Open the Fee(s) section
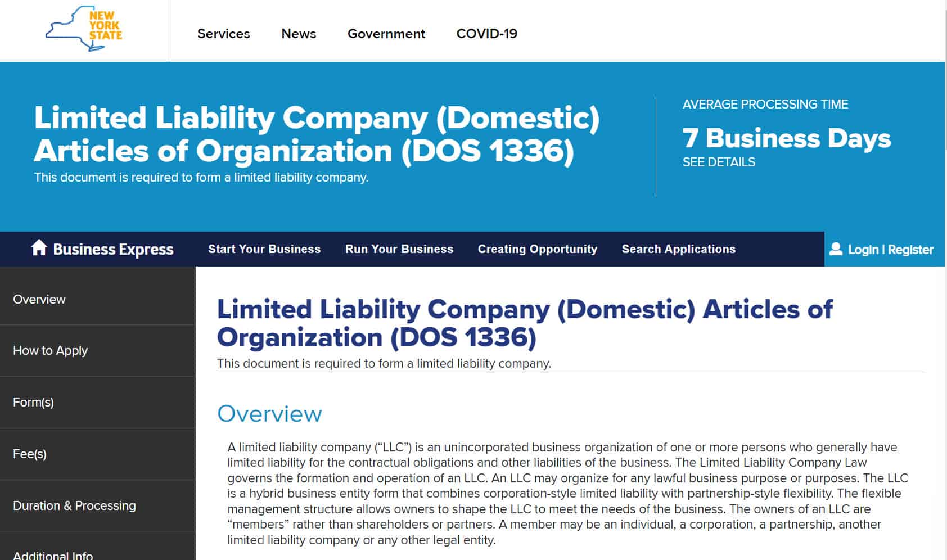The width and height of the screenshot is (947, 560). point(30,454)
